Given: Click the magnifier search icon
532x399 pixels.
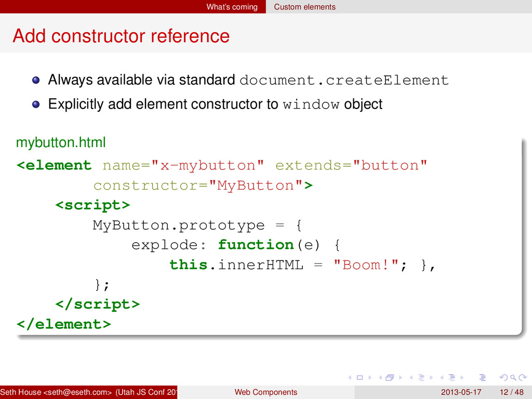Looking at the screenshot, I should click(x=513, y=378).
